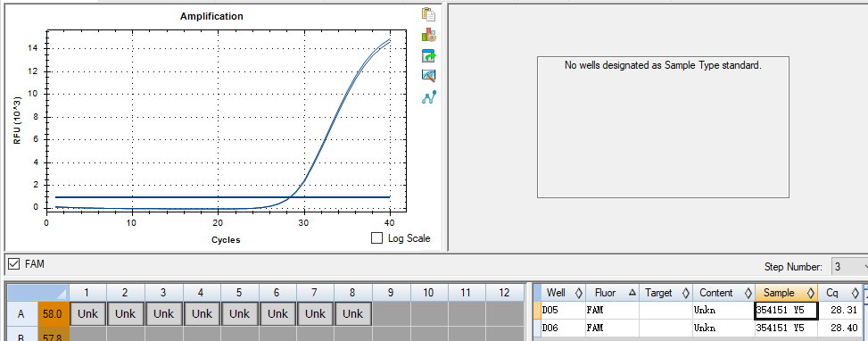Toggle the Log Scale checkbox
The image size is (868, 341).
tap(377, 238)
